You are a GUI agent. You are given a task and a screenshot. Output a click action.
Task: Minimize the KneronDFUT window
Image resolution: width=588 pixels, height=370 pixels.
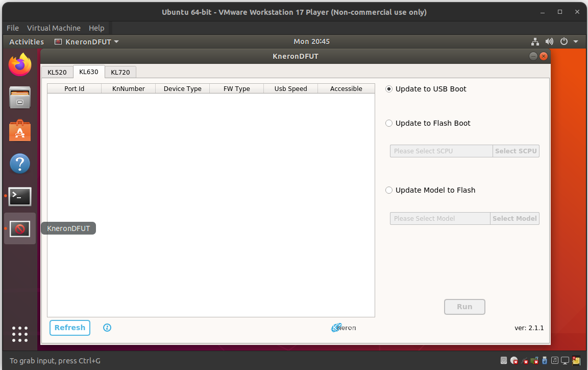(533, 56)
